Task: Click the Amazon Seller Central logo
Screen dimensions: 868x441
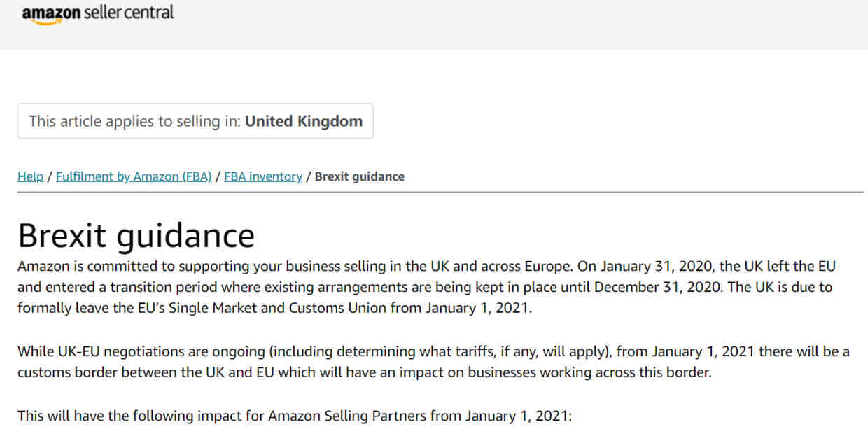Action: [x=98, y=14]
